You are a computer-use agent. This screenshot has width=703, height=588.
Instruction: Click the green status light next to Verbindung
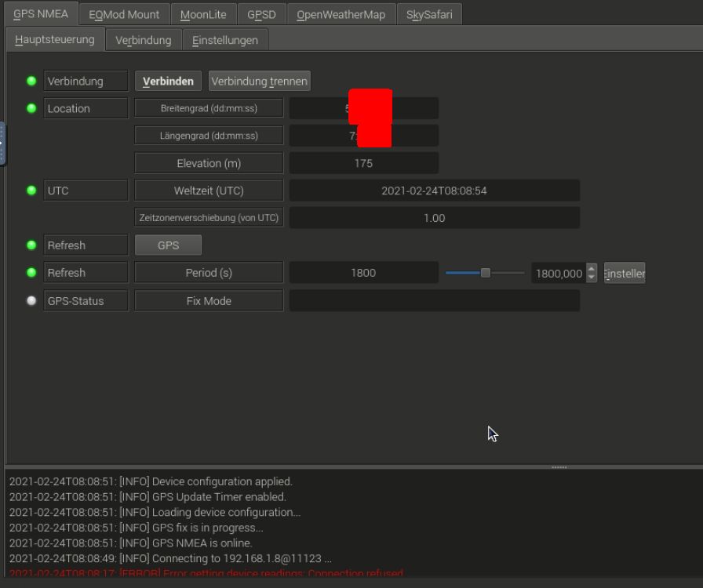click(x=31, y=81)
